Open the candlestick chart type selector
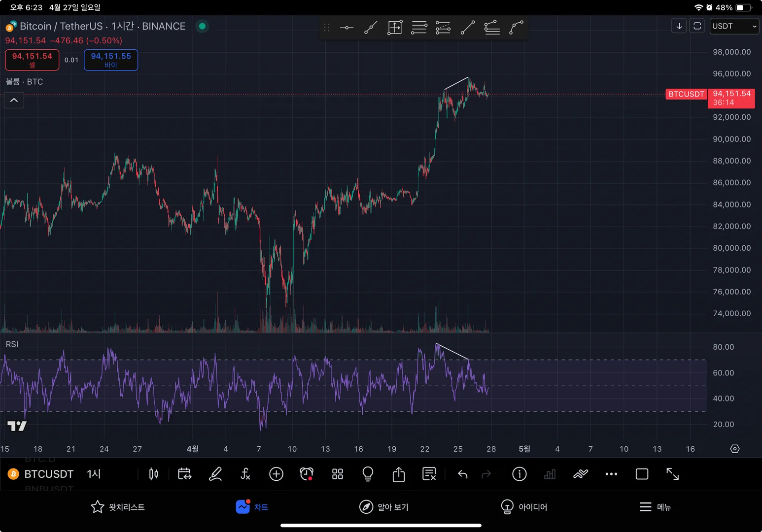Viewport: 762px width, 532px height. click(154, 474)
